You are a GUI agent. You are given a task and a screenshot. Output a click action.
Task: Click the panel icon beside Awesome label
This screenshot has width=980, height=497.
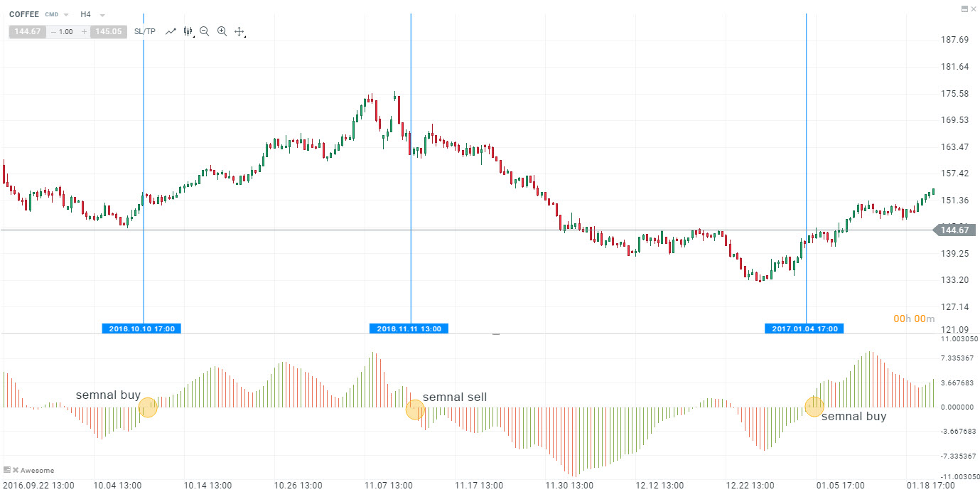pos(7,470)
